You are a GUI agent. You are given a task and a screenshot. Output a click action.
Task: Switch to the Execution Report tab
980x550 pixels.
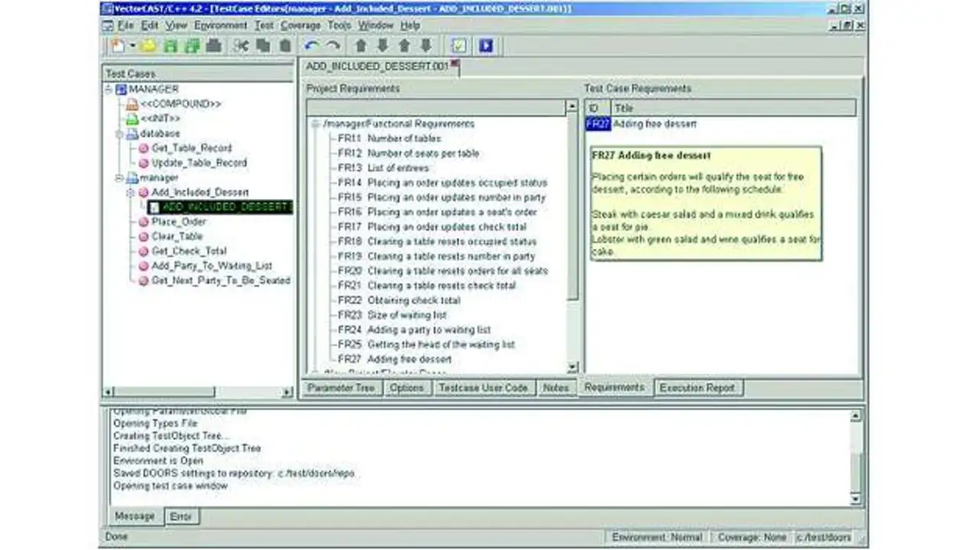(x=697, y=388)
